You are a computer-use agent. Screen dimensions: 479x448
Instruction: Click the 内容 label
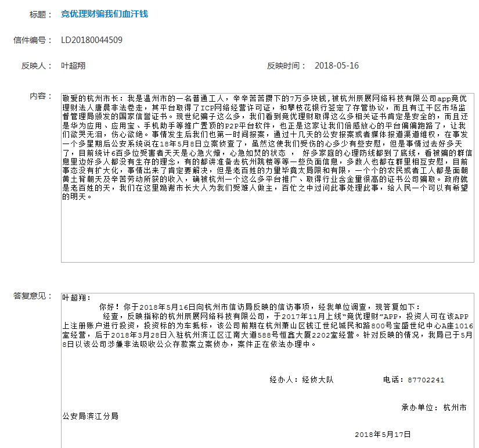point(41,96)
